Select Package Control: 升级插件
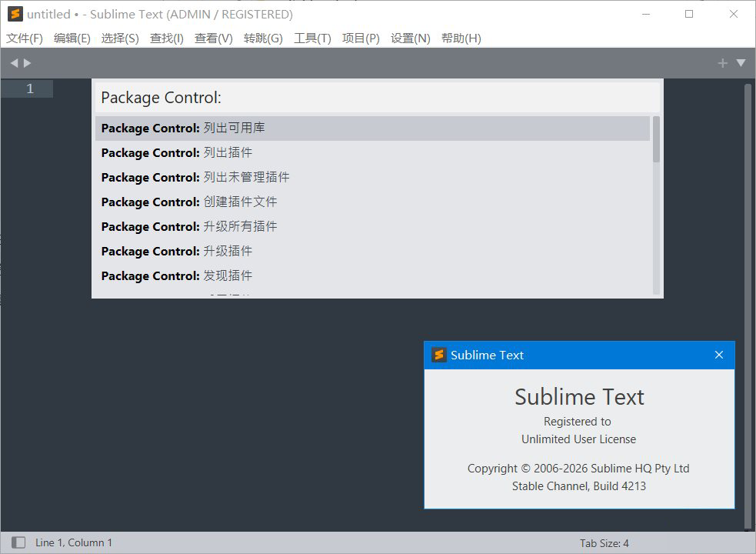Viewport: 756px width, 554px height. 372,252
